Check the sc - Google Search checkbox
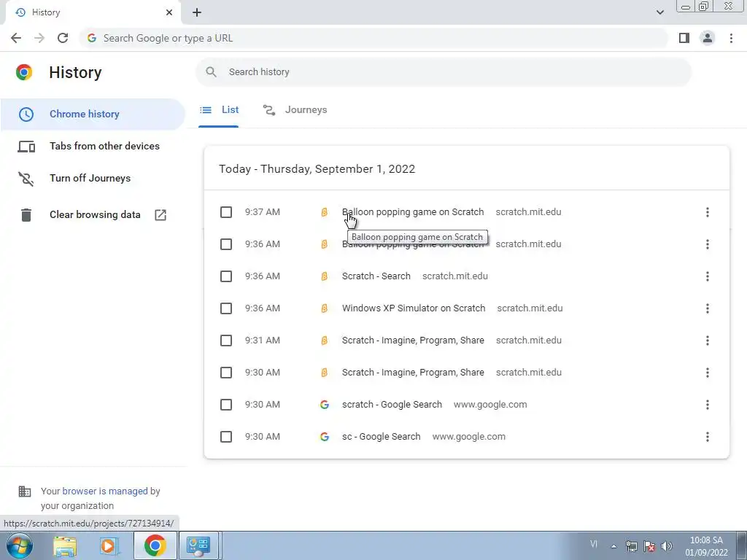The width and height of the screenshot is (747, 560). (x=226, y=437)
